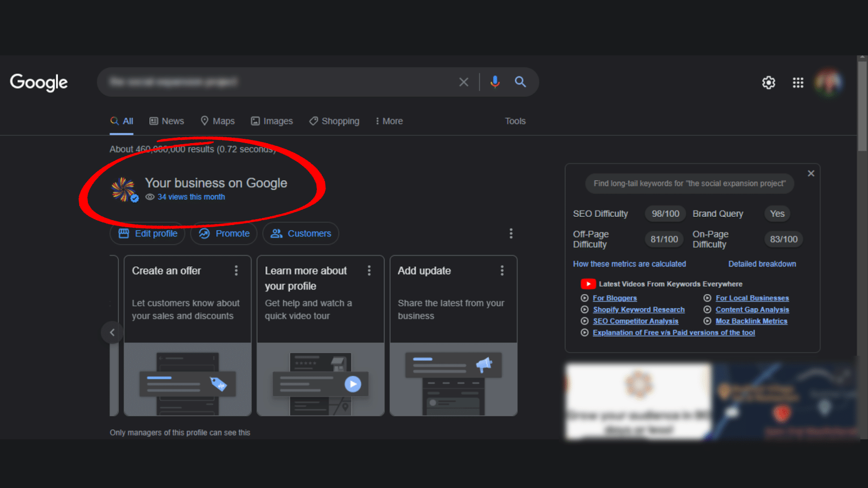The image size is (868, 488).
Task: Open Content Gap Analysis link
Action: click(x=752, y=310)
